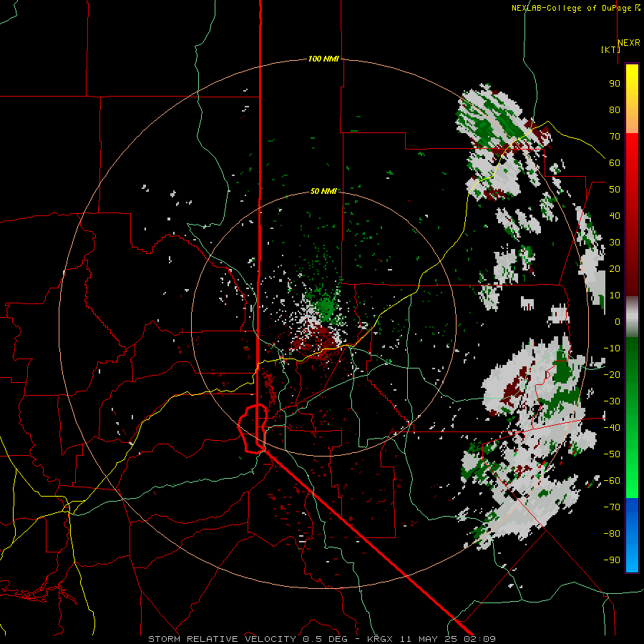The image size is (644, 644).
Task: Click the thick red warning polygon outline
Action: (253, 429)
